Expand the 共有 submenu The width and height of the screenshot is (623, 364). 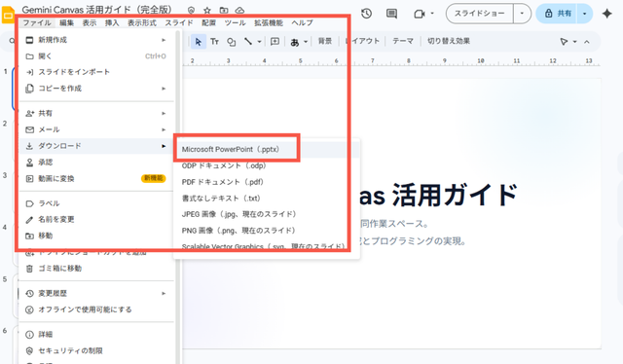coord(164,113)
